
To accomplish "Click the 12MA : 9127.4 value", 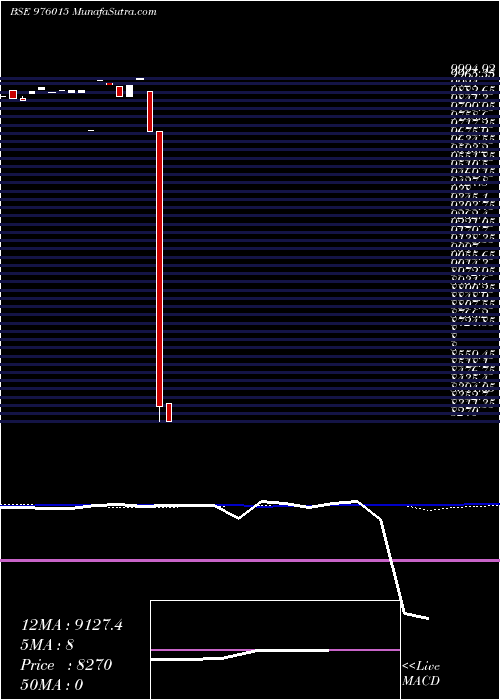I will [x=72, y=625].
